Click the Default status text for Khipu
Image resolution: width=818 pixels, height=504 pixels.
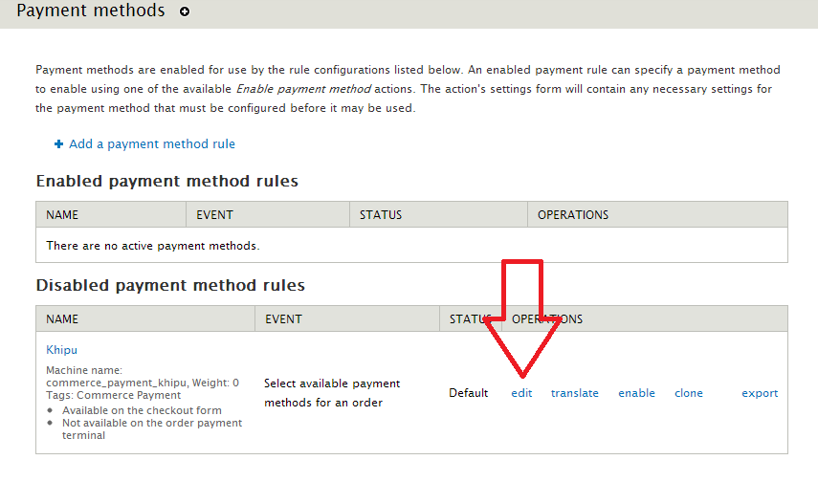click(468, 393)
